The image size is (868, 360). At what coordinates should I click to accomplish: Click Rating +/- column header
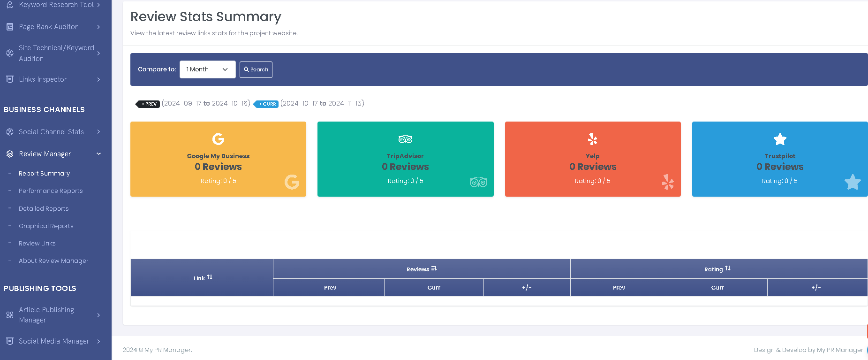[x=817, y=288]
